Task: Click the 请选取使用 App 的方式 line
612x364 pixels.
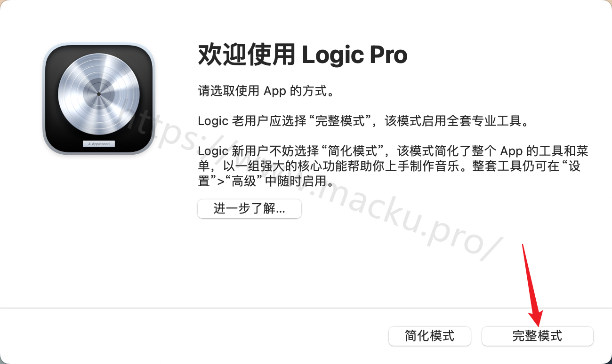Action: pos(266,91)
